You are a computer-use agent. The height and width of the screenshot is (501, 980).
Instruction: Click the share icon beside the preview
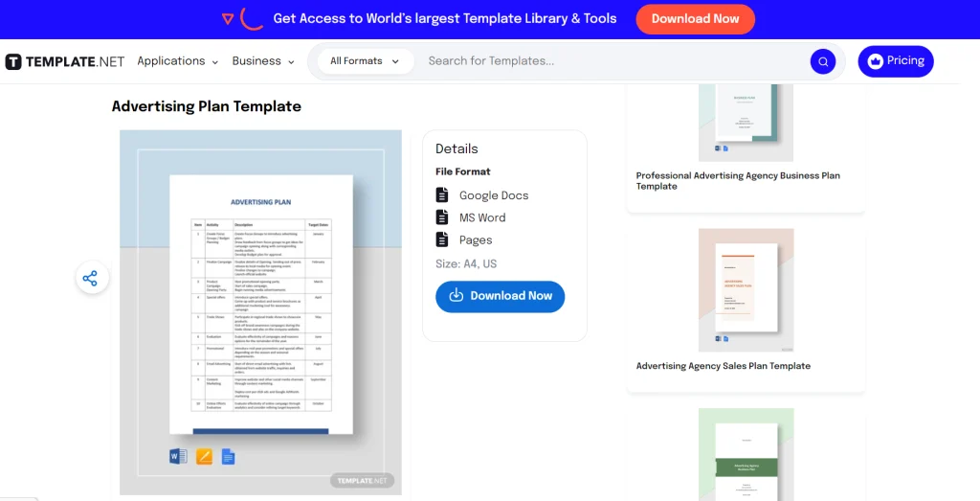click(x=90, y=279)
